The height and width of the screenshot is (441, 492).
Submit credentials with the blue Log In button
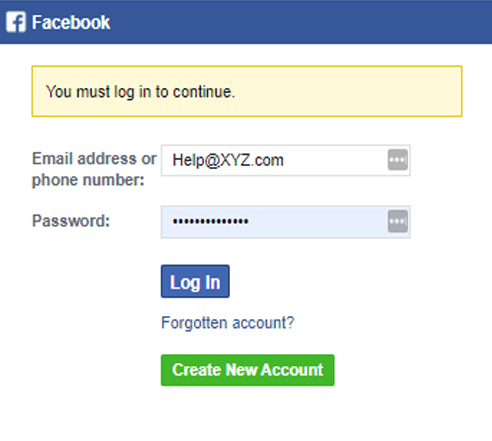coord(195,281)
